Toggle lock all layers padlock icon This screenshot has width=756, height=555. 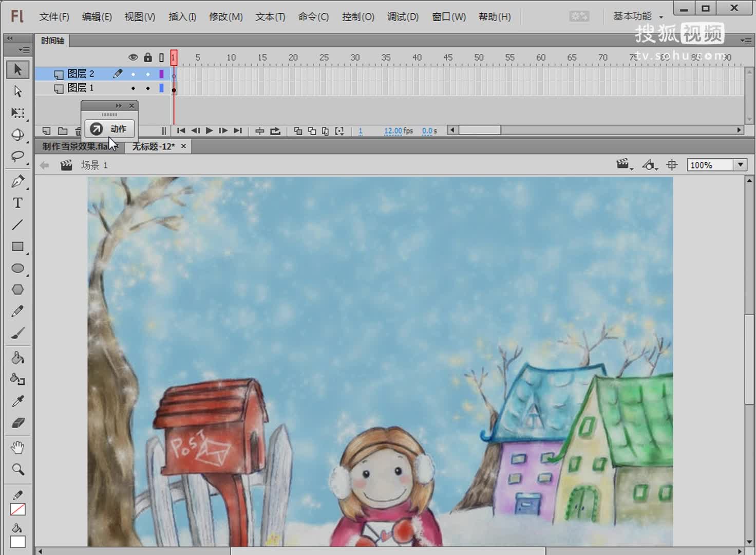point(148,57)
